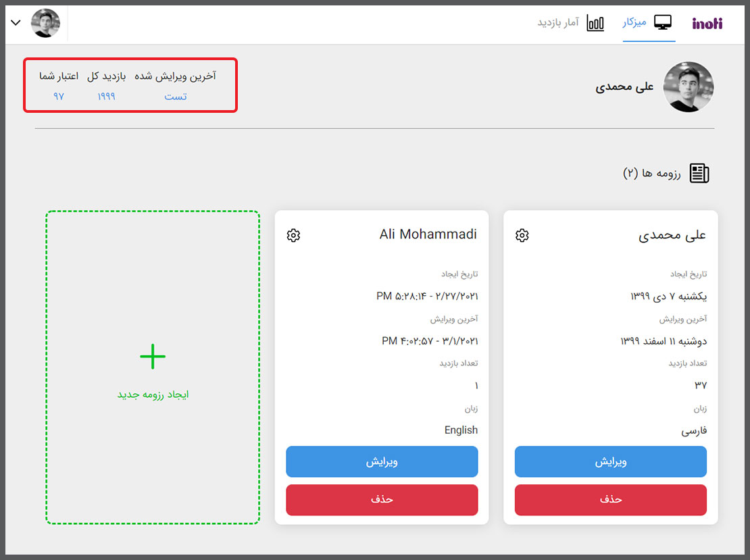Open the last edited تست link
The image size is (750, 560).
click(x=176, y=97)
